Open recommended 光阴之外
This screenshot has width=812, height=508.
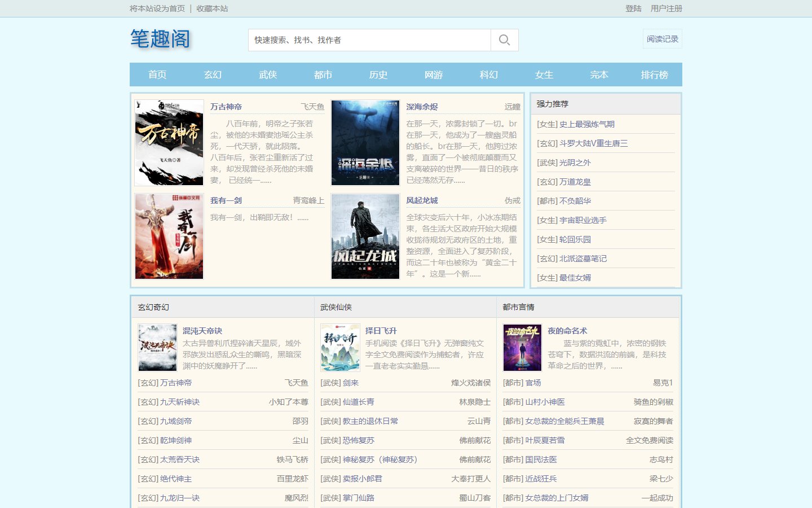click(575, 163)
